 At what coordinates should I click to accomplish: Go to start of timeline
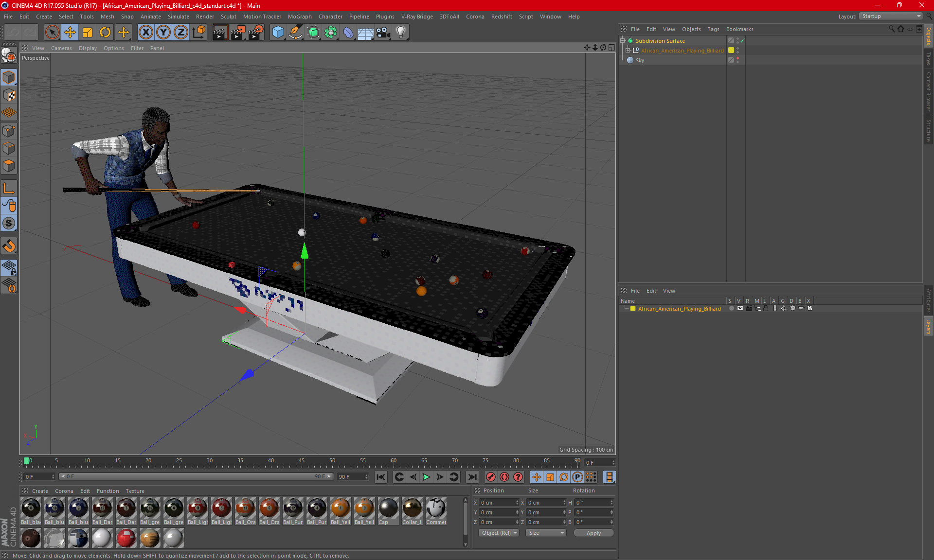[381, 477]
